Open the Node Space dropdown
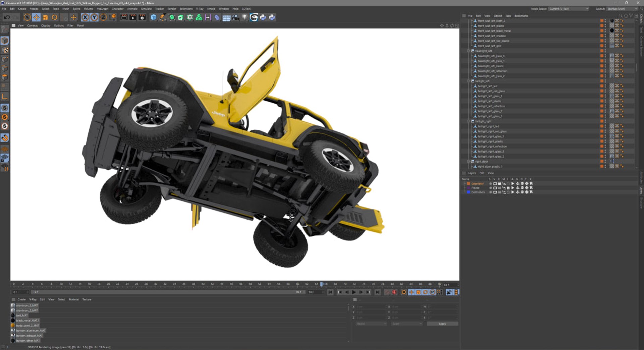Screen dimensions: 644x350 pyautogui.click(x=569, y=9)
